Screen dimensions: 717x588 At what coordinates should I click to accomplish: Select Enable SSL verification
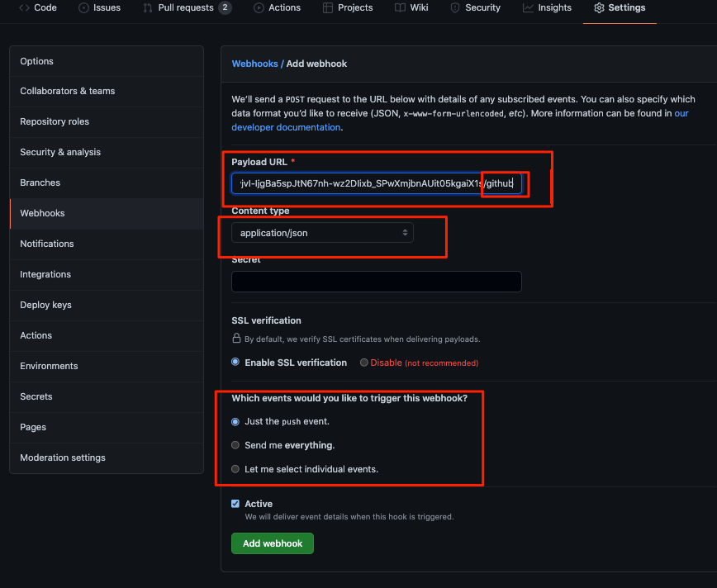click(235, 362)
